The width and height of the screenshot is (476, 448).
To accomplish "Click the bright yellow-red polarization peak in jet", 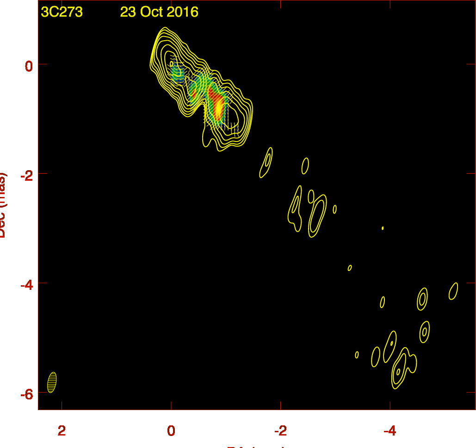I will [x=219, y=108].
